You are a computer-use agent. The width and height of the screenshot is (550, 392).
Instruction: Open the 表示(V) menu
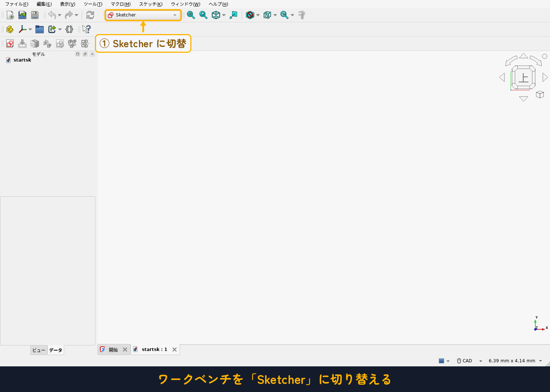[x=67, y=4]
